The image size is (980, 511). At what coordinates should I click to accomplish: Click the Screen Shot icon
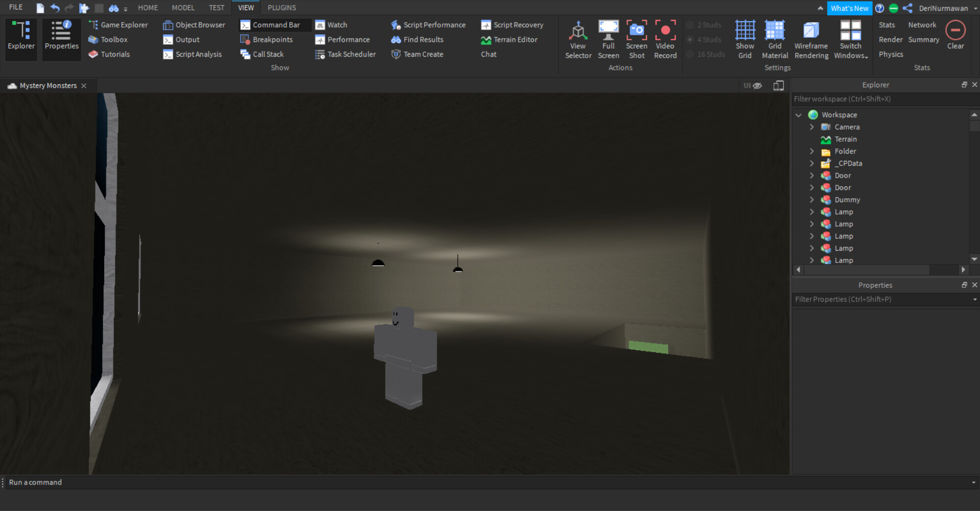click(x=636, y=31)
